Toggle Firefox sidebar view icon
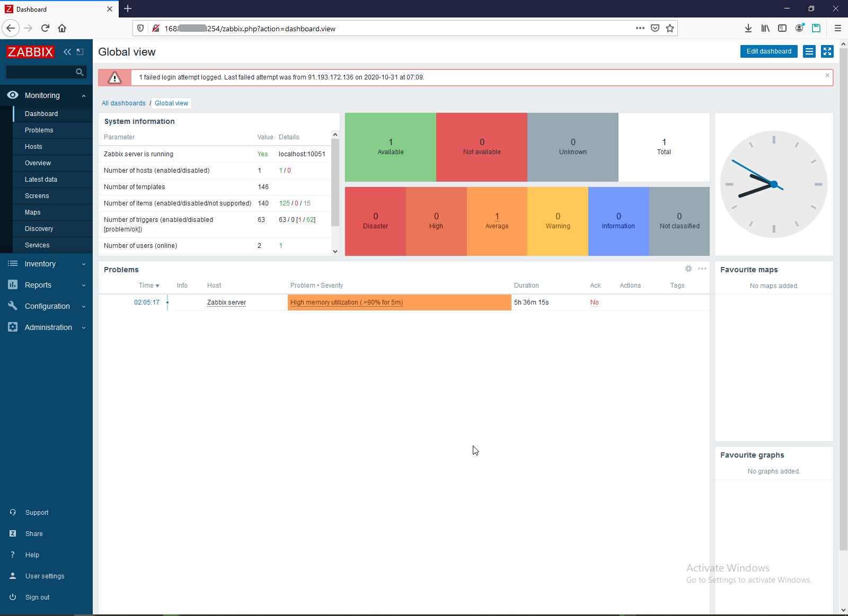Image resolution: width=848 pixels, height=616 pixels. 782,28
